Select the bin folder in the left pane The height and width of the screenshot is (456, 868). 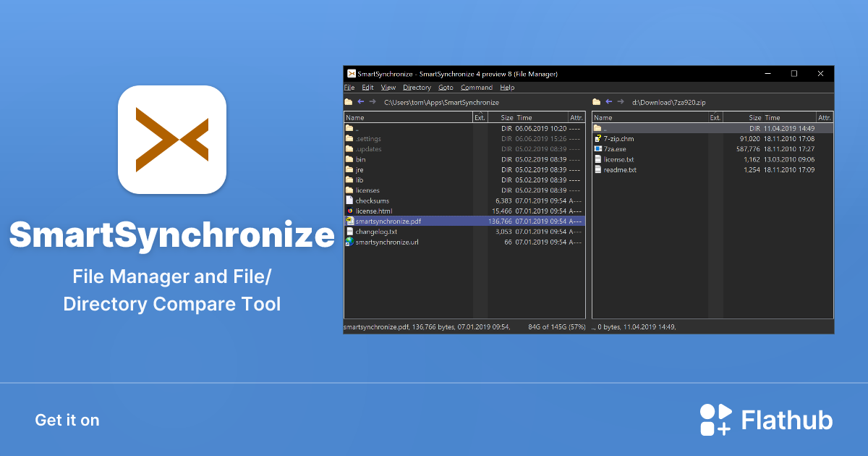362,159
